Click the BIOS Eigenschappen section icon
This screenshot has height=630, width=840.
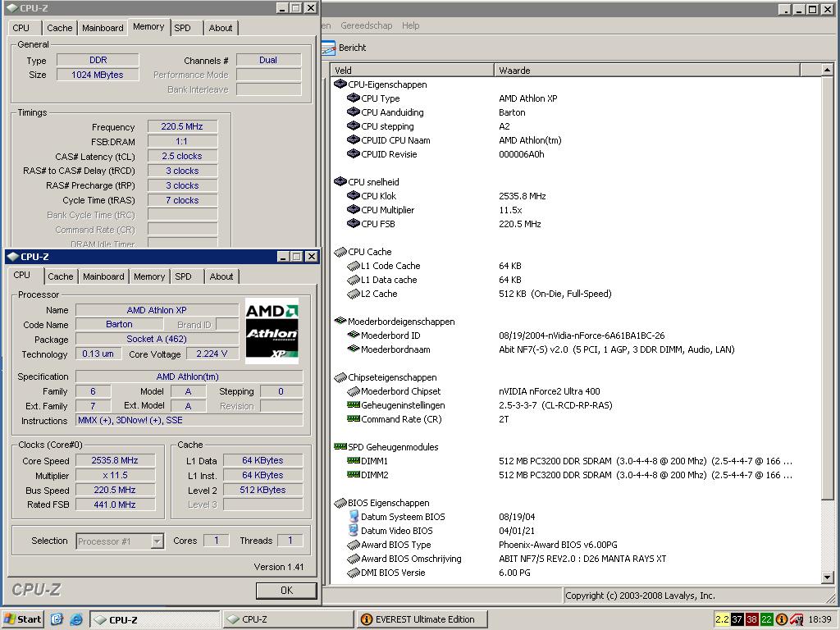(340, 503)
